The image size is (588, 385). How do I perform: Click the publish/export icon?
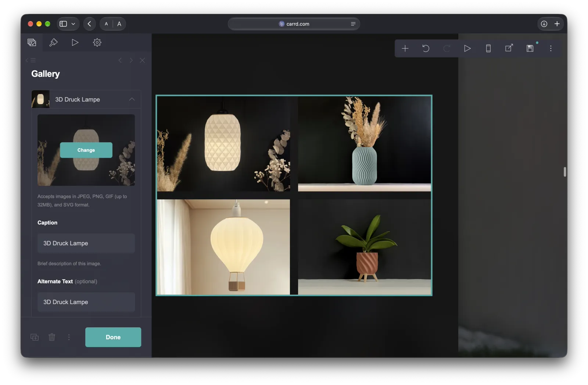(509, 48)
